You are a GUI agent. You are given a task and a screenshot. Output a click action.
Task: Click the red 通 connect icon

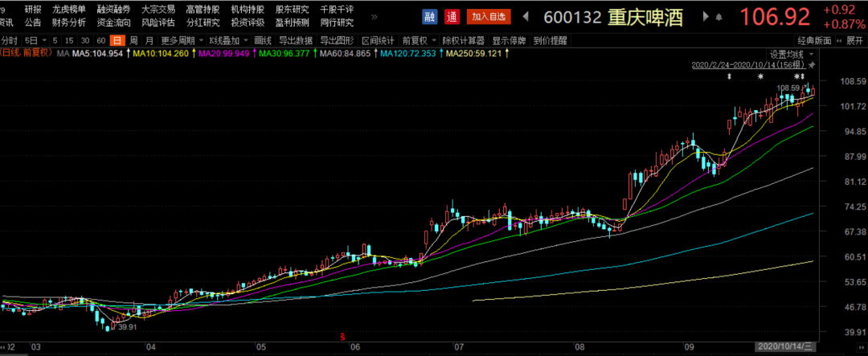452,16
